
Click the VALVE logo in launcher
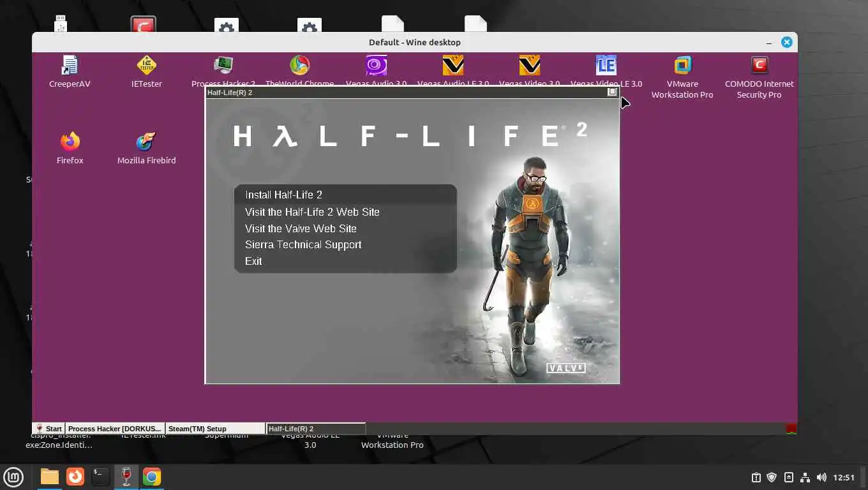566,368
